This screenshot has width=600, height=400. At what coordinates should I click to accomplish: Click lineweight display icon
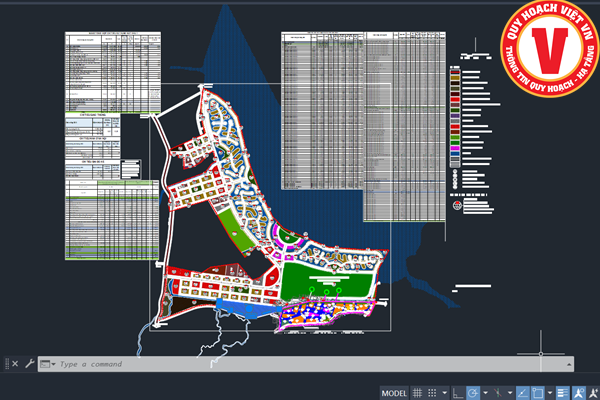click(561, 392)
